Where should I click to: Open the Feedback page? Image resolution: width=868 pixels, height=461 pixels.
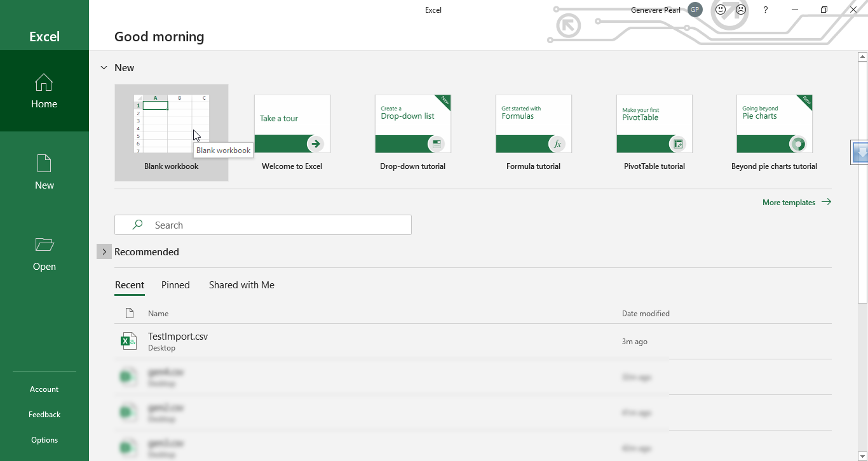coord(44,415)
